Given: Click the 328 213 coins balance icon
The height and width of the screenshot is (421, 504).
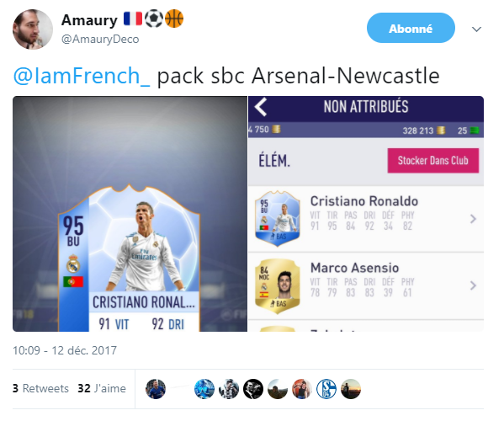Looking at the screenshot, I should [x=441, y=131].
